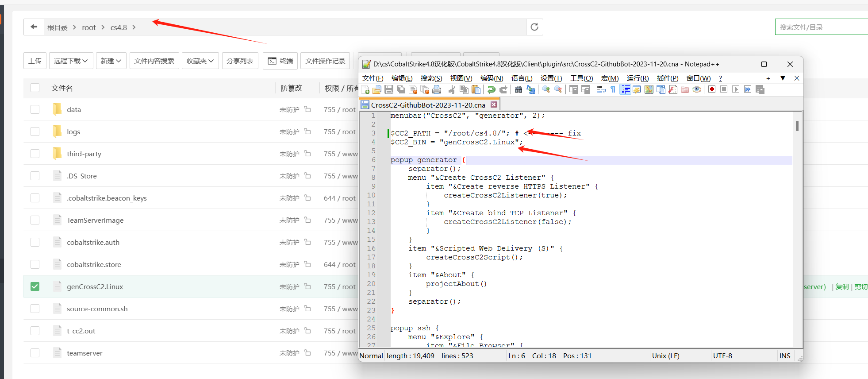
Task: Click the plus button in Notepad++ menu bar
Action: pyautogui.click(x=768, y=78)
